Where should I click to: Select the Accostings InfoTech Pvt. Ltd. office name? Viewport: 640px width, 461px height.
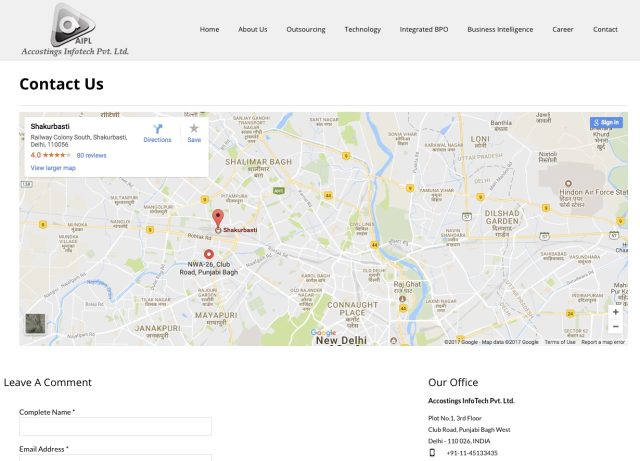click(x=471, y=401)
